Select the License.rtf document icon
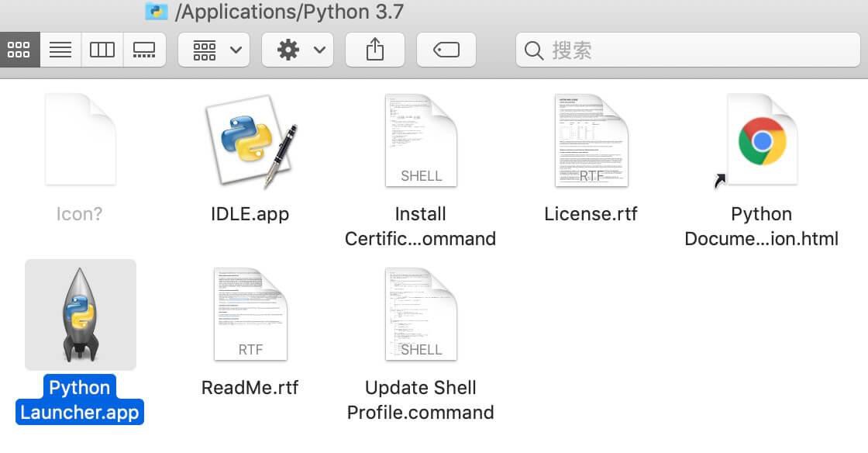This screenshot has height=453, width=868. tap(591, 140)
